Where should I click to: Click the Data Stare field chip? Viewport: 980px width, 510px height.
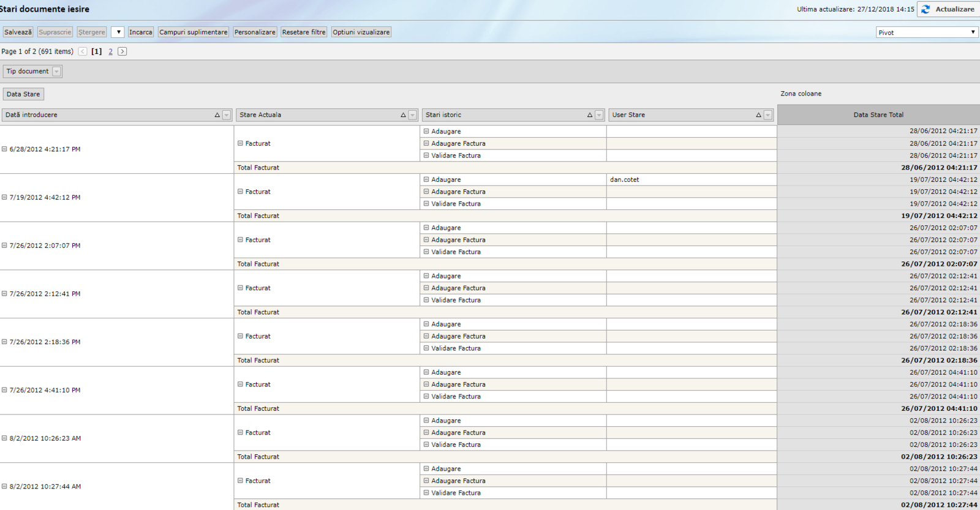[x=23, y=94]
